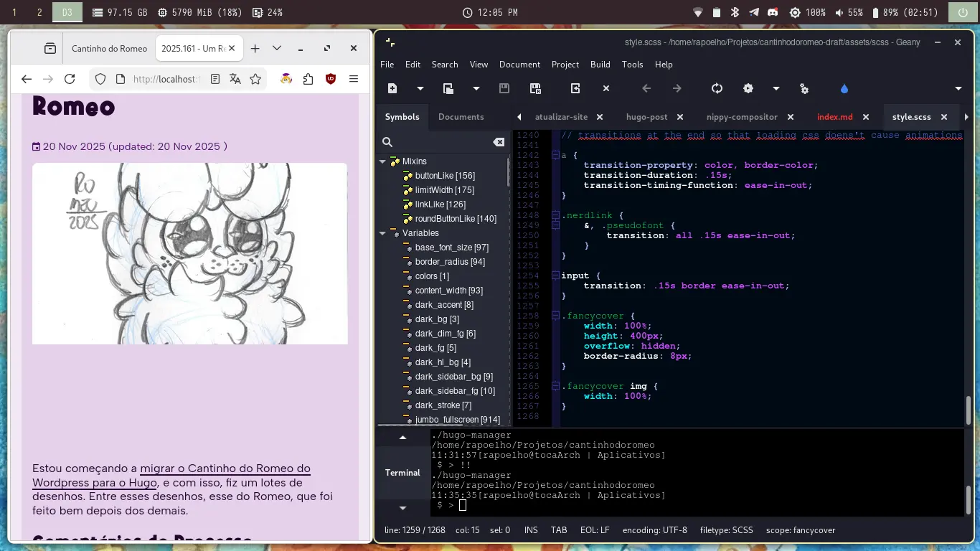Bookmark this page with the star icon

(x=255, y=79)
